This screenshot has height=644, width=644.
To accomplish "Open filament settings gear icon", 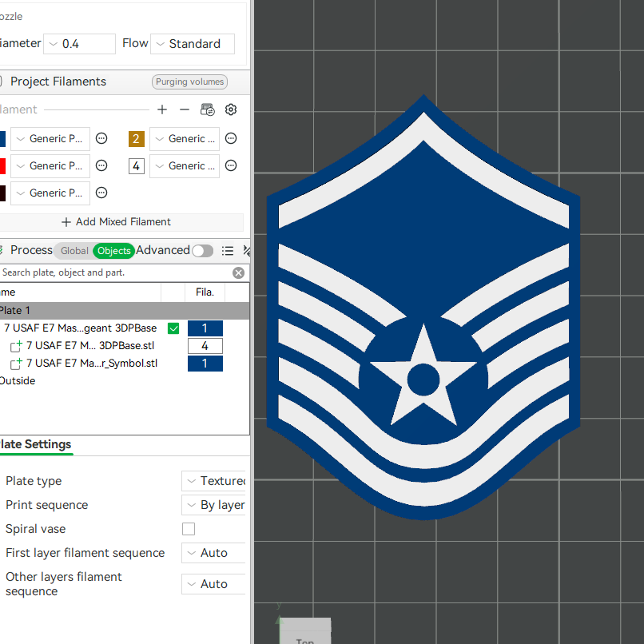I will tap(231, 109).
